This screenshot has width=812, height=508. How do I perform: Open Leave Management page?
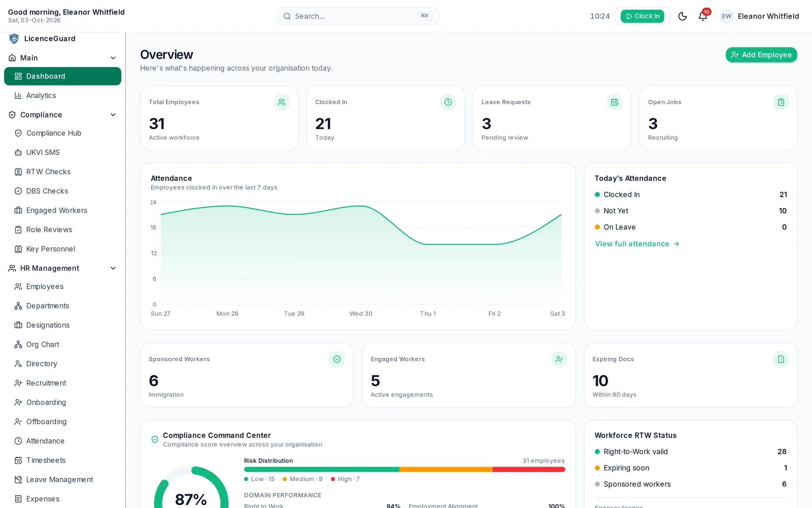pos(63,480)
